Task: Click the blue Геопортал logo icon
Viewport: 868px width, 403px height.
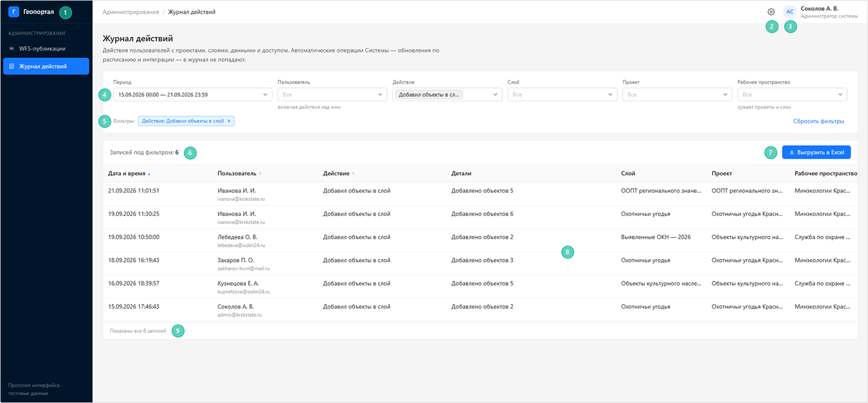Action: click(x=14, y=12)
